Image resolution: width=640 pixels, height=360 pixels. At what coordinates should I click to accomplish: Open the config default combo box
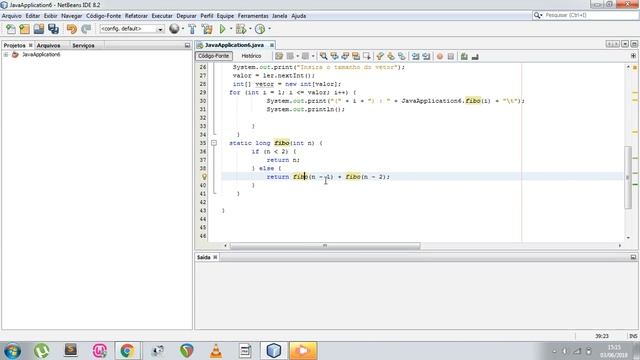click(131, 29)
